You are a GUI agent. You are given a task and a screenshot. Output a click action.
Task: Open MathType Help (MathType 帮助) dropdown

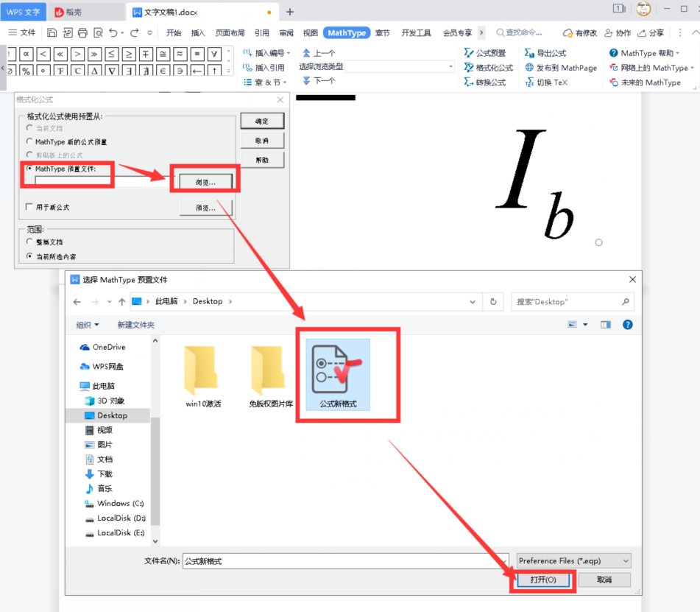[644, 53]
